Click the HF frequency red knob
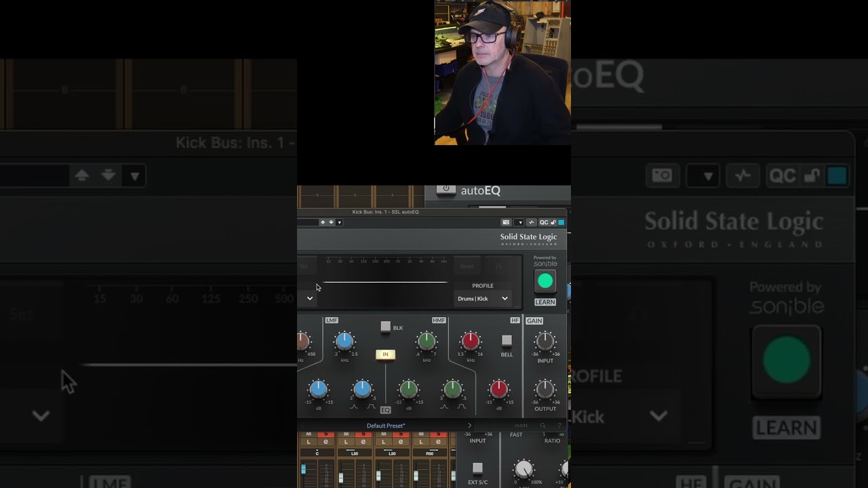The width and height of the screenshot is (868, 488). click(x=471, y=341)
